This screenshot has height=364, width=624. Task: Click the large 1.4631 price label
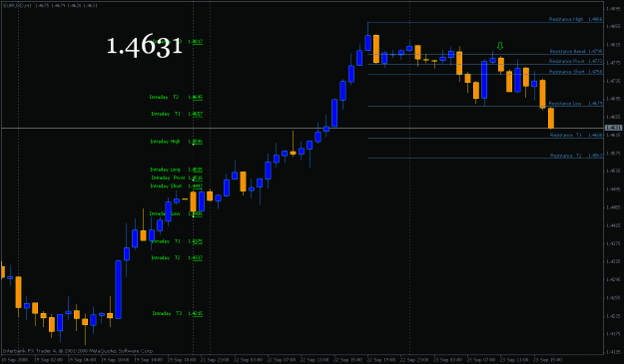tap(145, 45)
